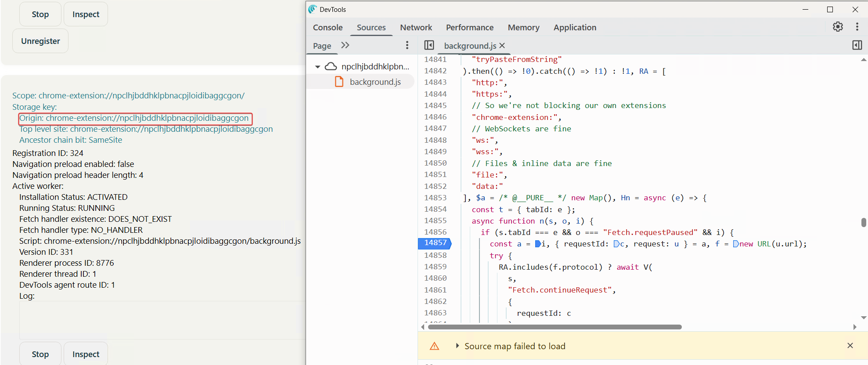This screenshot has width=868, height=365.
Task: Open navigator pane more options menu
Action: point(407,45)
